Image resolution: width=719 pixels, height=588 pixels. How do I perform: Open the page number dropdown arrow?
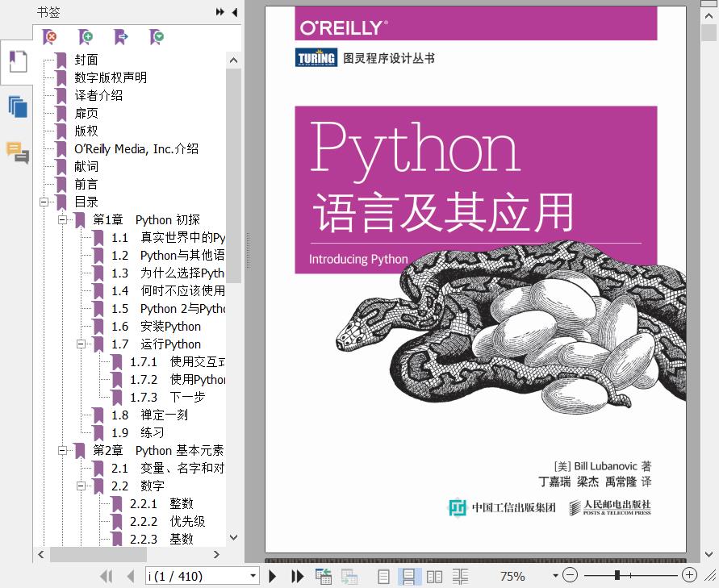coord(253,576)
